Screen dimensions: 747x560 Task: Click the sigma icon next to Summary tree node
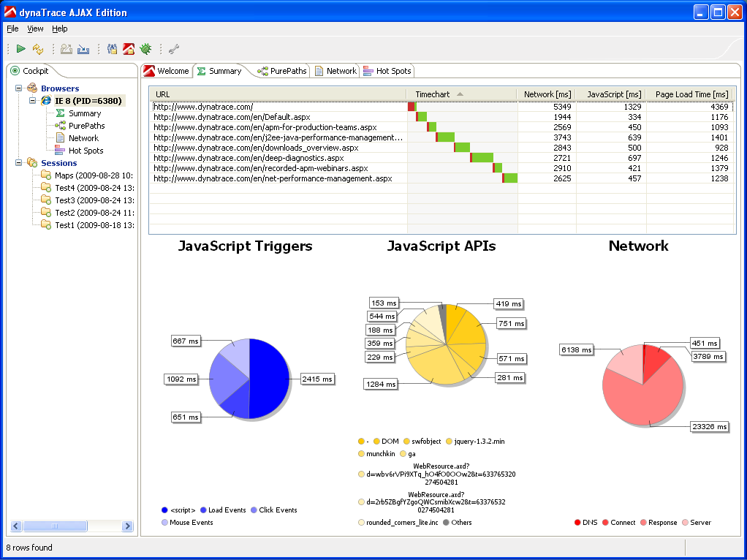tap(60, 113)
